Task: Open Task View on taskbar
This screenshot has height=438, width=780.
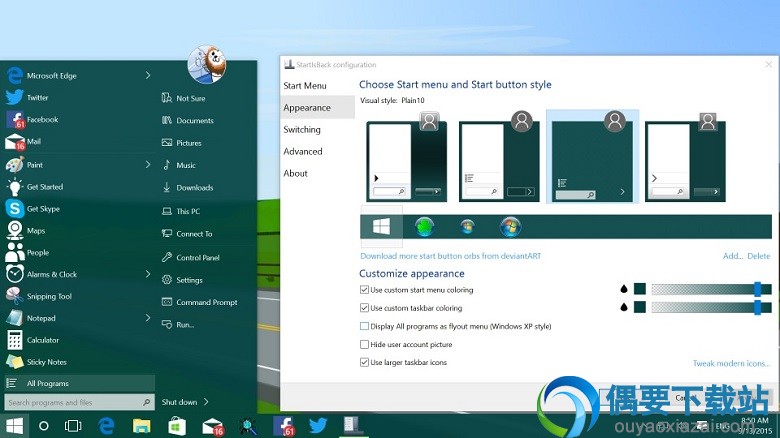Action: (73, 426)
